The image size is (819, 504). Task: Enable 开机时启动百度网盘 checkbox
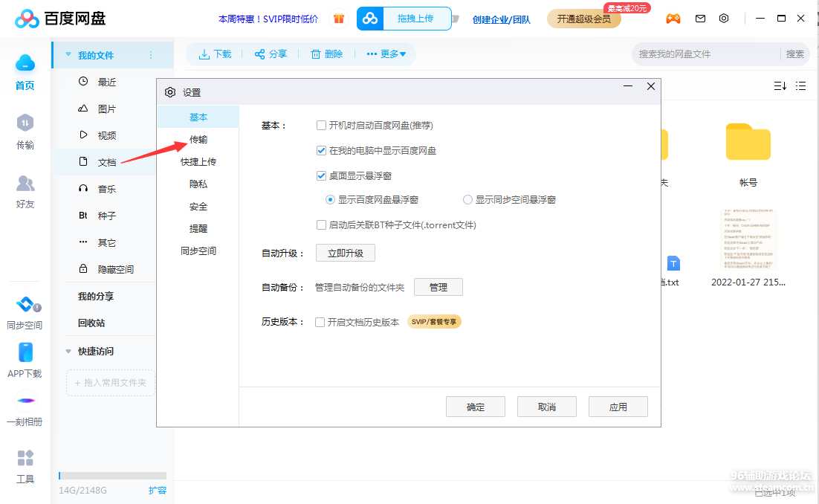click(321, 126)
